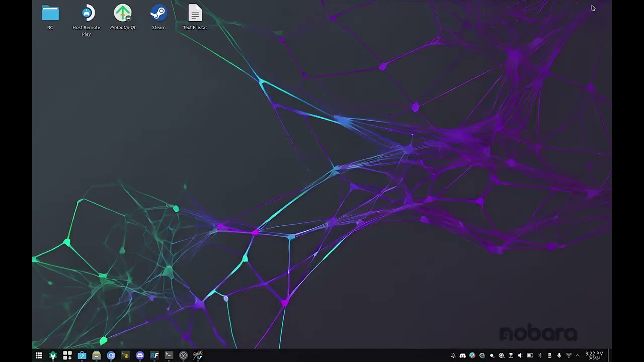Open the globe tray icon
The image size is (644, 362).
482,355
